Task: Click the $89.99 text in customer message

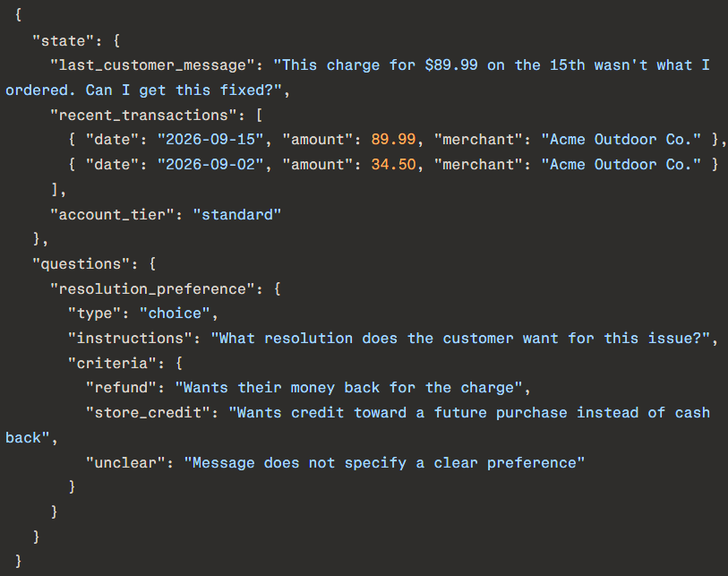Action: click(450, 65)
